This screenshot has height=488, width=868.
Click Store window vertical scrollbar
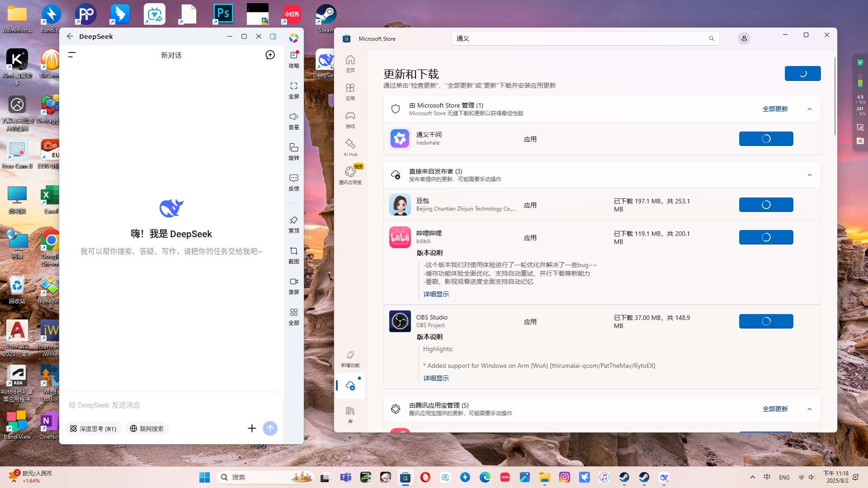(x=835, y=96)
